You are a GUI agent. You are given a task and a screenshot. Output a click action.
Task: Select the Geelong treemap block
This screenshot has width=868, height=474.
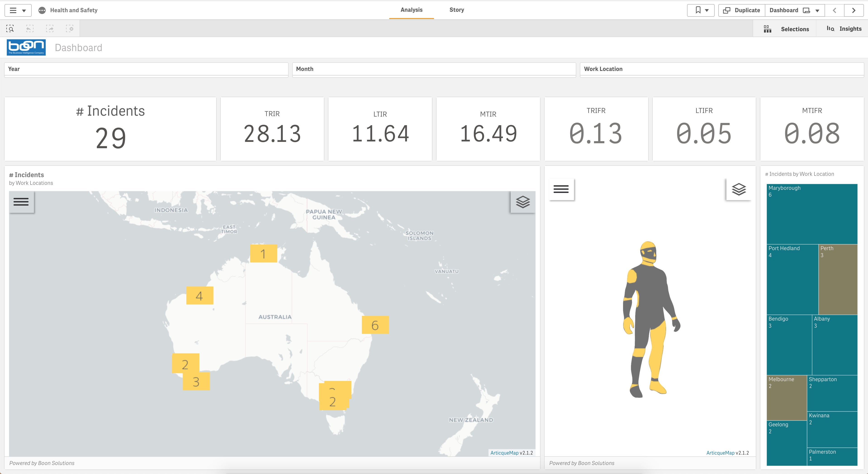click(787, 443)
